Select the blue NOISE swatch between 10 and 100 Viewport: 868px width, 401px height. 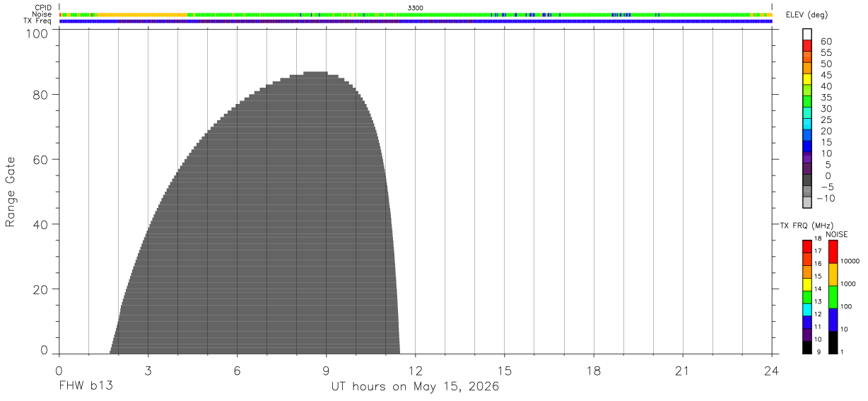click(833, 320)
